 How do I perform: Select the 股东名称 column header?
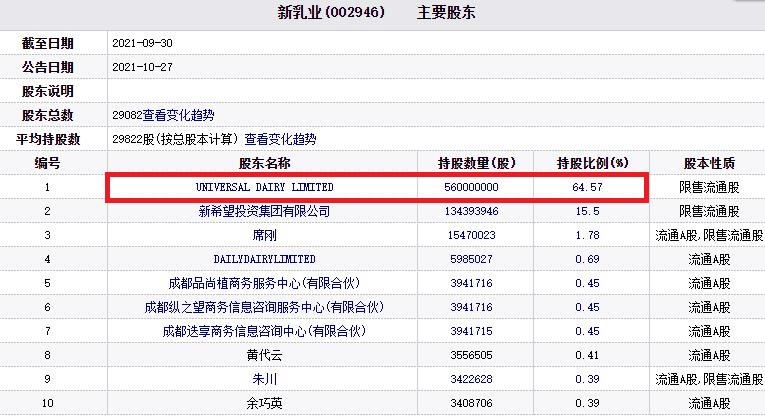point(264,163)
